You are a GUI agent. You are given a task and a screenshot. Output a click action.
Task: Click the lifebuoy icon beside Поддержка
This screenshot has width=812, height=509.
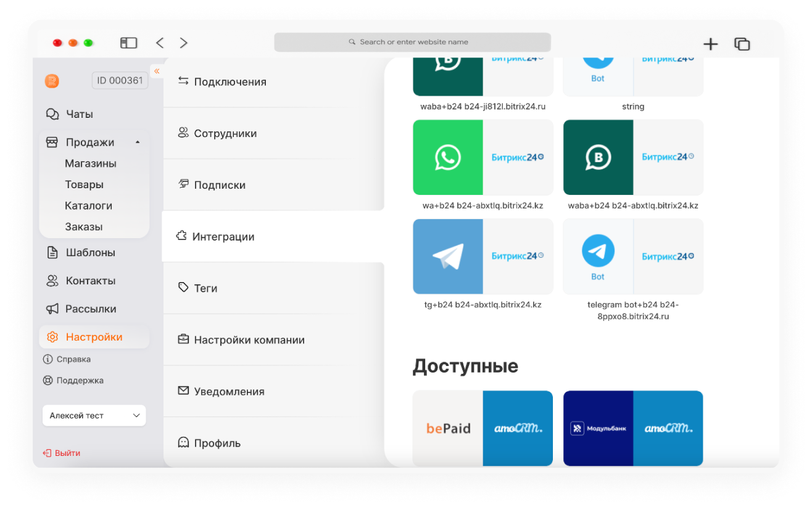[48, 380]
